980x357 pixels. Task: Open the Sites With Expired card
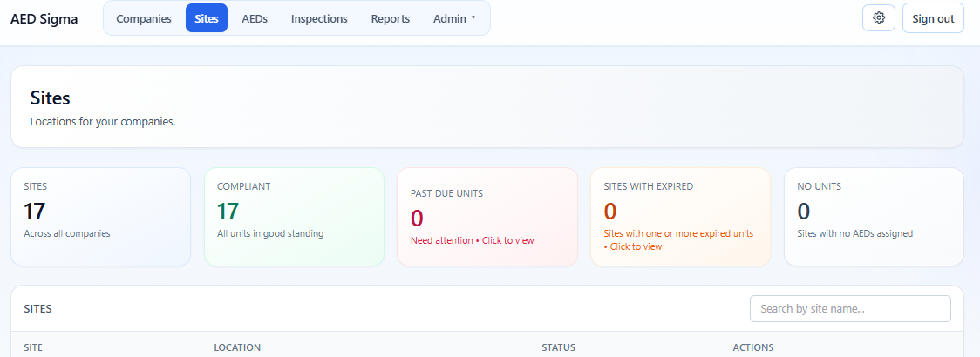681,217
